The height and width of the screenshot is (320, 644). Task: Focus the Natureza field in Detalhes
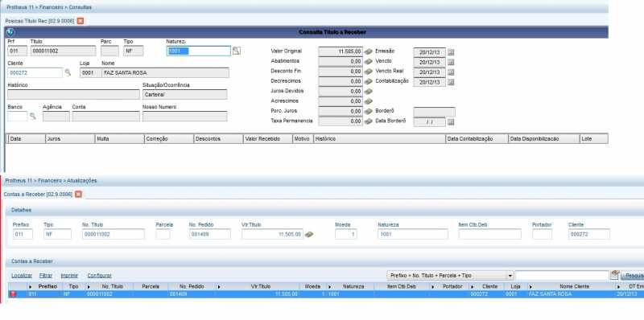point(413,234)
